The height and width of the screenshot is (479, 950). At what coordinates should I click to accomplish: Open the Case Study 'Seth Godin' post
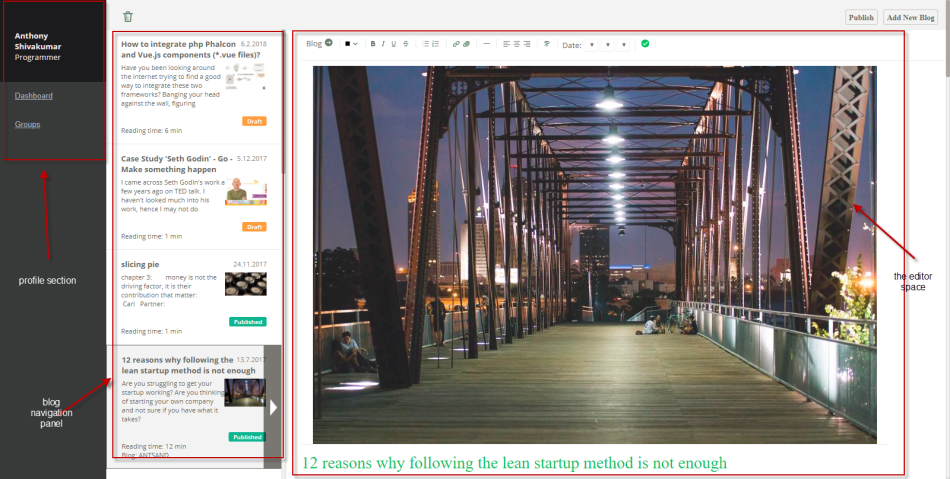tap(196, 197)
